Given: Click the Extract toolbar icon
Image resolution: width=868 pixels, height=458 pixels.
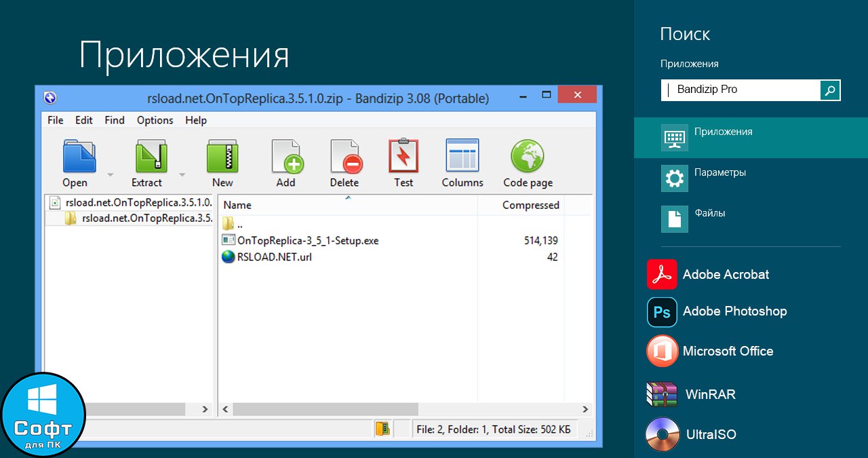Looking at the screenshot, I should coord(151,157).
